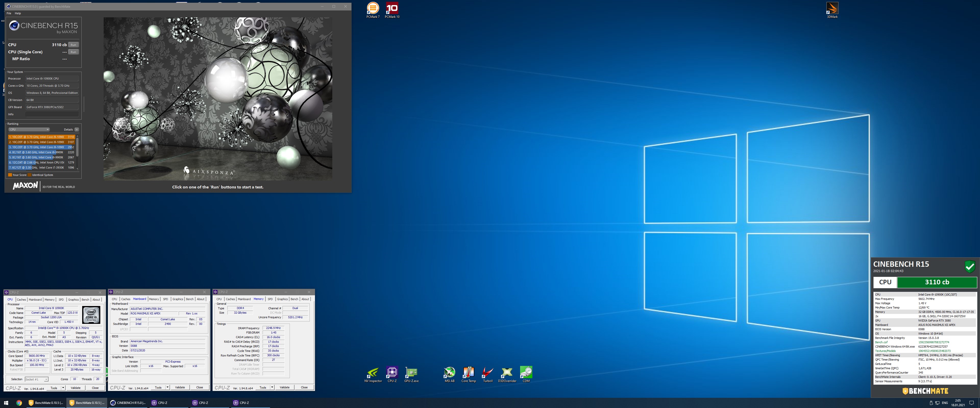The image size is (980, 408).
Task: Switch to first BenchMate 0.10.5 taskbar item
Action: (x=46, y=403)
